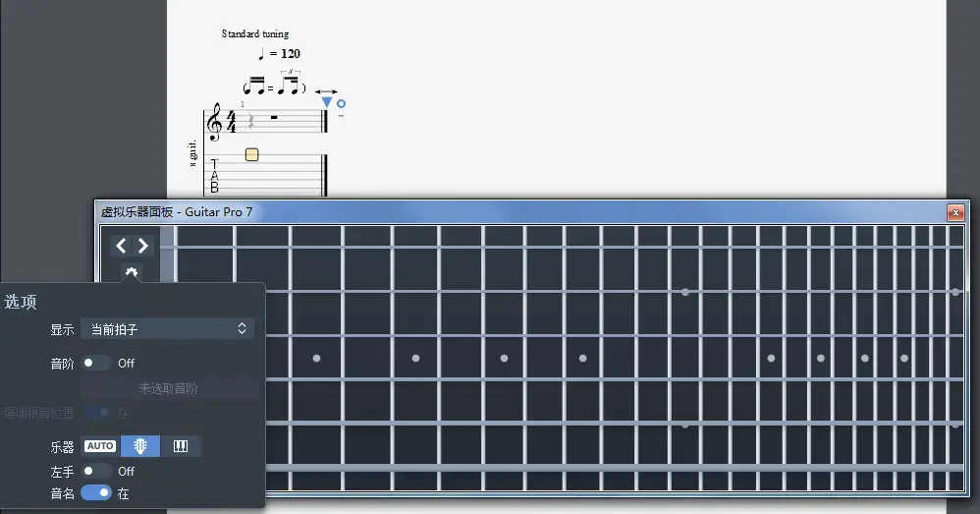This screenshot has height=514, width=980.
Task: Open the 显示 dropdown showing 当前拍子
Action: coord(168,329)
